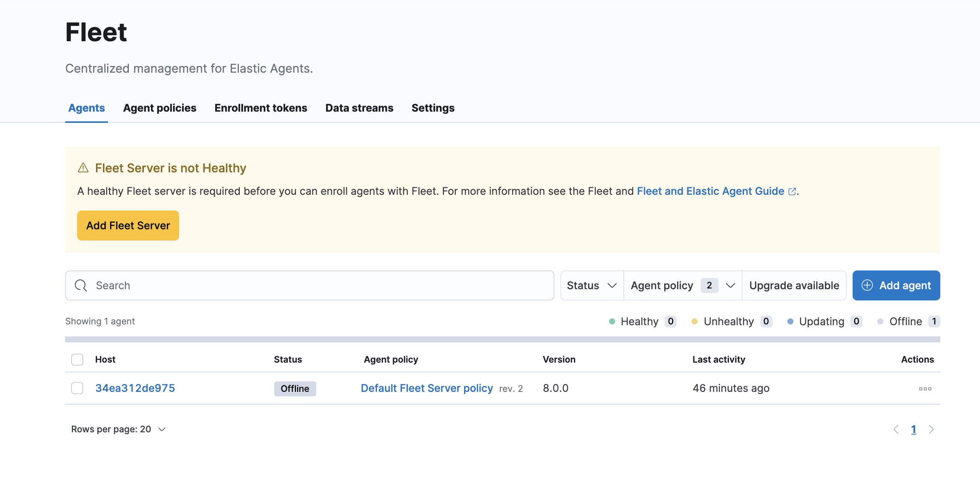The image size is (980, 490).
Task: Click the Offline status badge
Action: tap(295, 388)
